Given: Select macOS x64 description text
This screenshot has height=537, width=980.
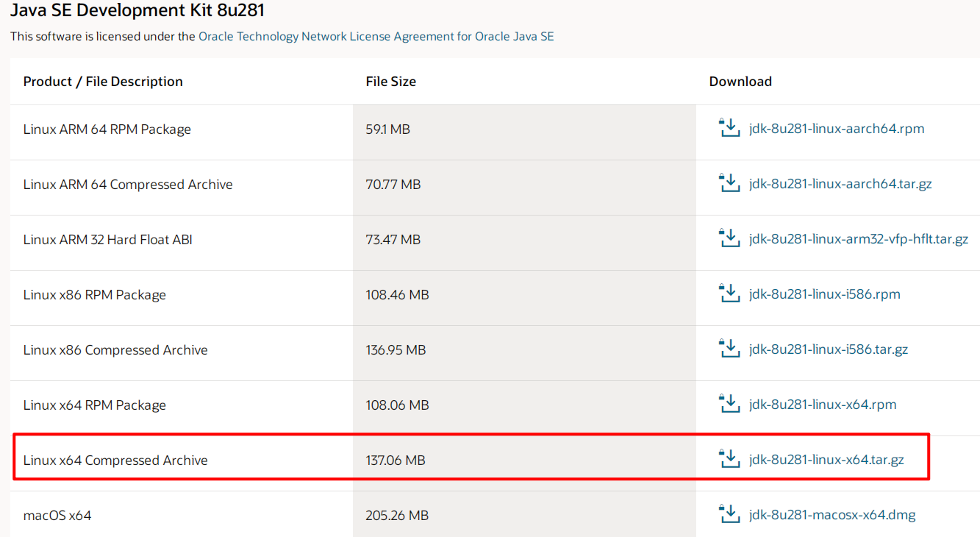Looking at the screenshot, I should tap(57, 516).
